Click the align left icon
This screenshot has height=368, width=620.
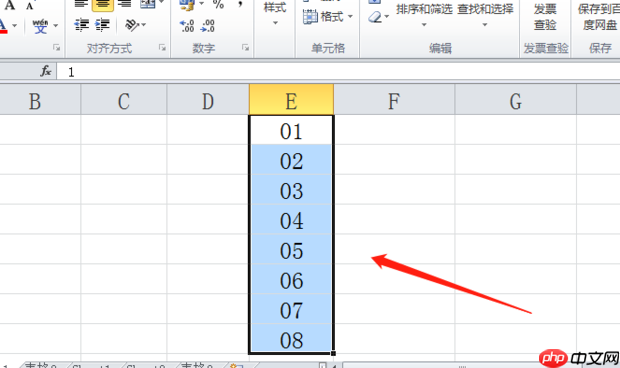[81, 4]
